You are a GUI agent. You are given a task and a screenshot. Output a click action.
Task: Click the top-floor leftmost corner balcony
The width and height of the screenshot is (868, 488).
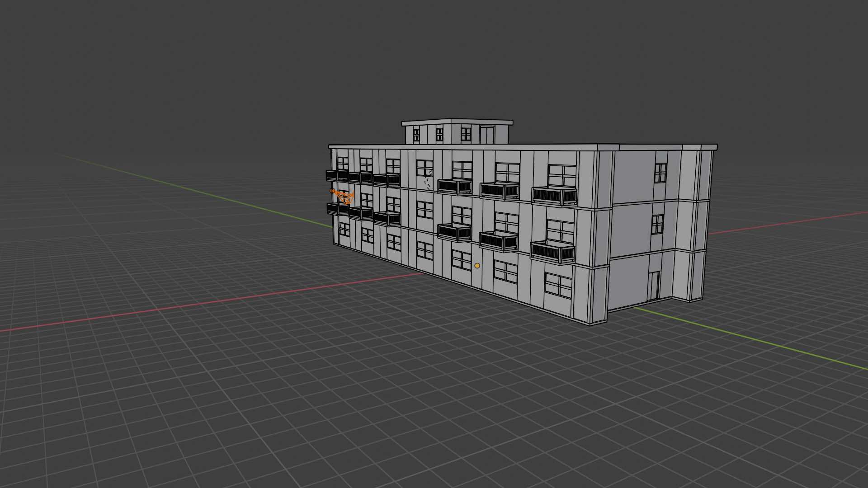point(336,176)
